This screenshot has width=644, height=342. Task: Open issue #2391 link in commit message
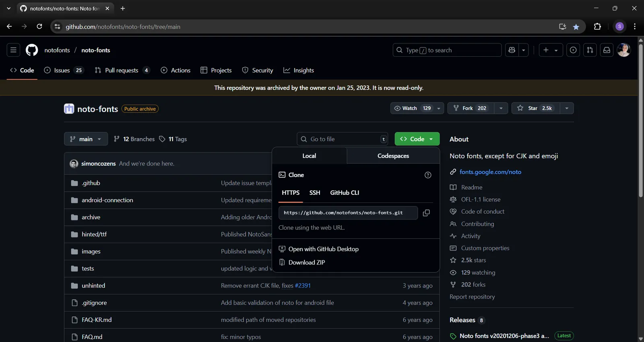point(303,286)
